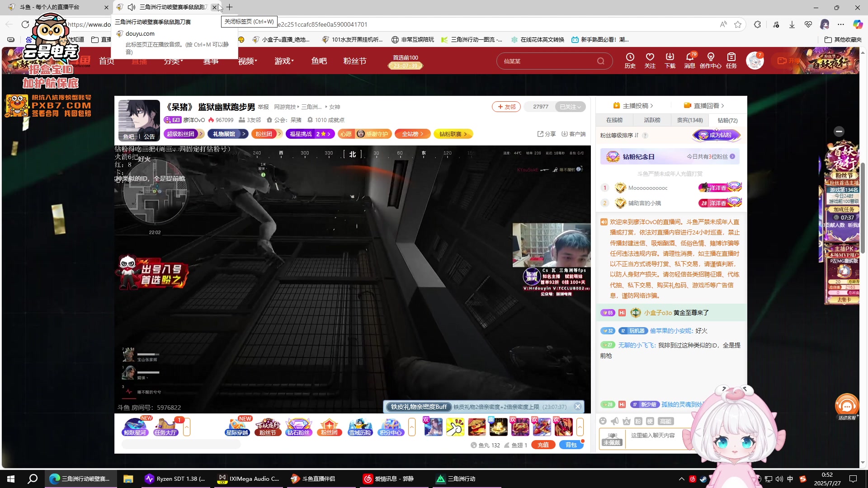Open 鱼吧 in Douyu navigation
This screenshot has width=868, height=488.
pyautogui.click(x=319, y=61)
